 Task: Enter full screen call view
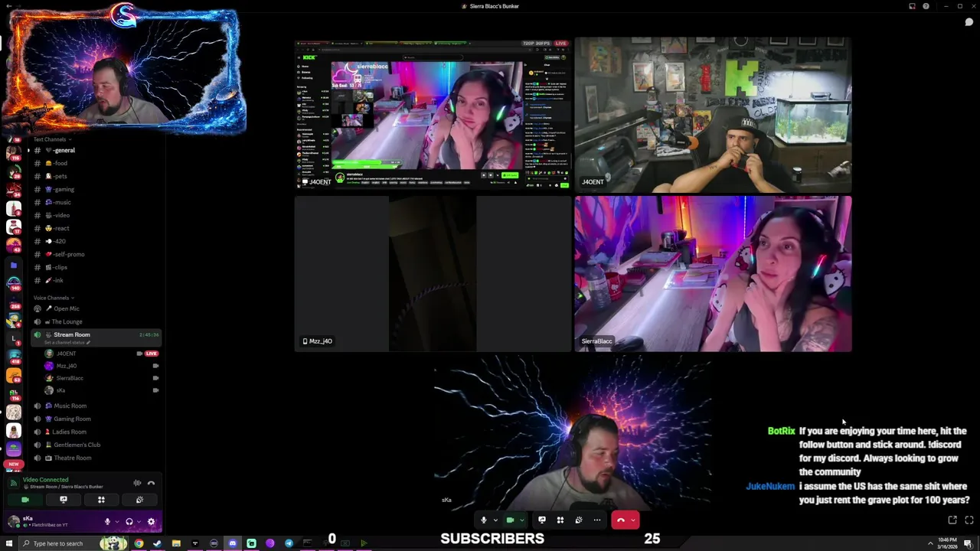969,520
